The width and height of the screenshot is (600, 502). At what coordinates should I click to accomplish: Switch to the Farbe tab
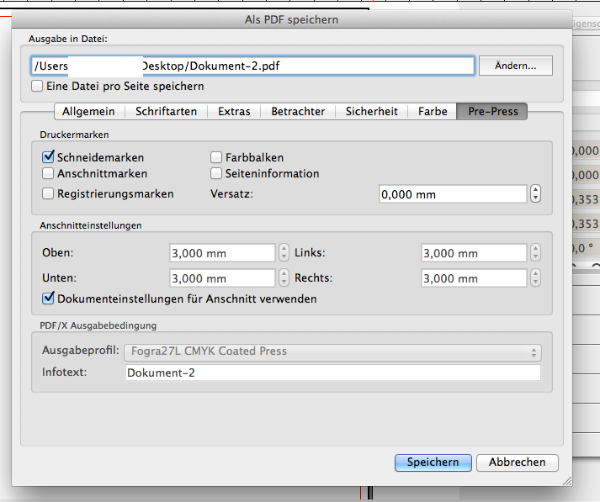click(x=433, y=111)
